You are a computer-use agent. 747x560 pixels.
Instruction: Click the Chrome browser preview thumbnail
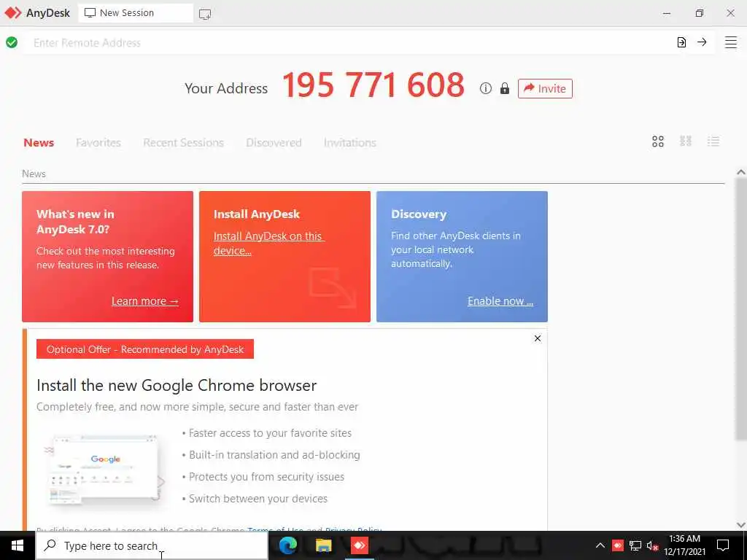pyautogui.click(x=104, y=469)
